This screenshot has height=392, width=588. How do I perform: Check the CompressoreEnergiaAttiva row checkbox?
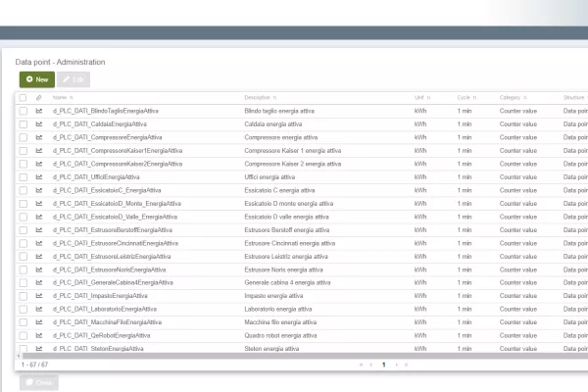[x=24, y=137]
